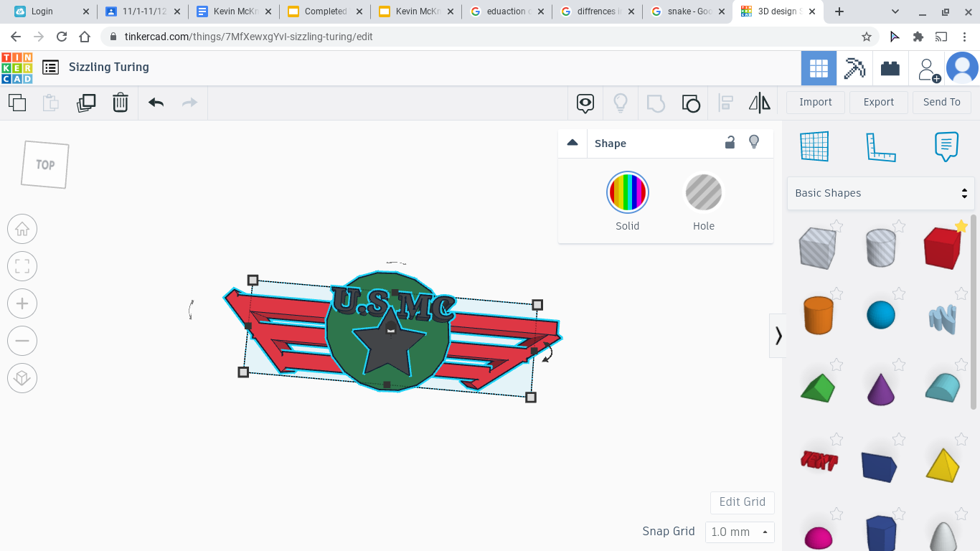Click the Sizzling Turing design name
This screenshot has width=980, height=551.
tap(109, 67)
